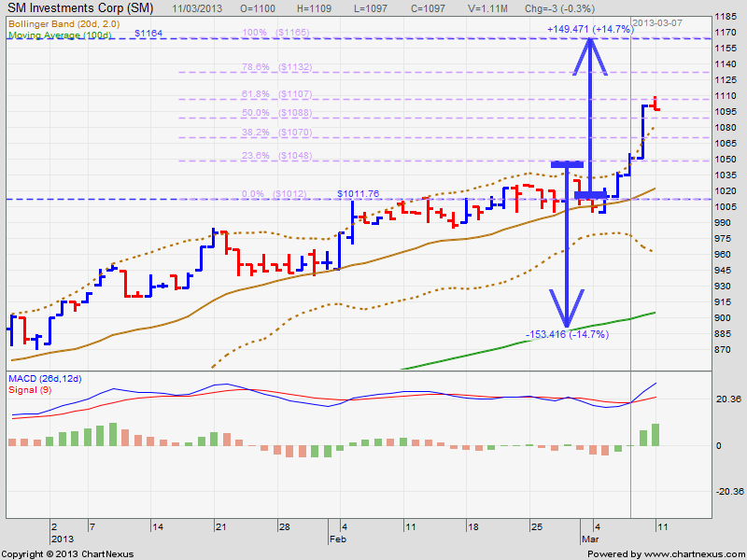Image resolution: width=747 pixels, height=560 pixels.
Task: Select the O=1100 open value
Action: pos(260,8)
